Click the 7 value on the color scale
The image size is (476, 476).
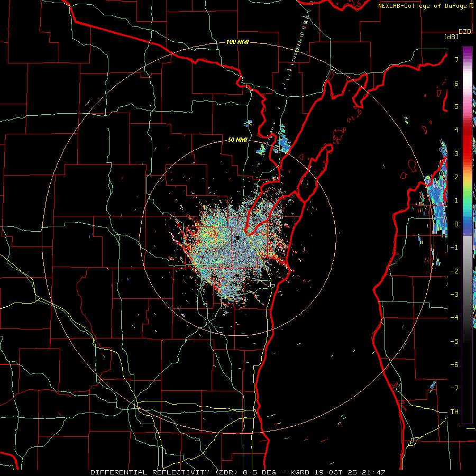(x=456, y=59)
